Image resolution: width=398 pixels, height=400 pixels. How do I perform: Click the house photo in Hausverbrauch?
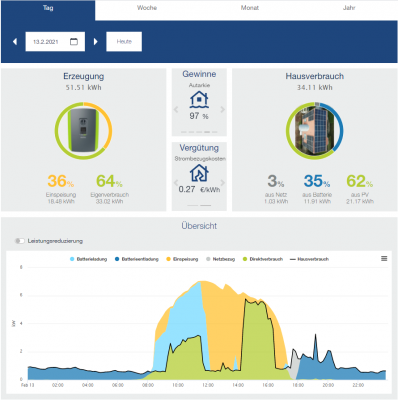[315, 131]
